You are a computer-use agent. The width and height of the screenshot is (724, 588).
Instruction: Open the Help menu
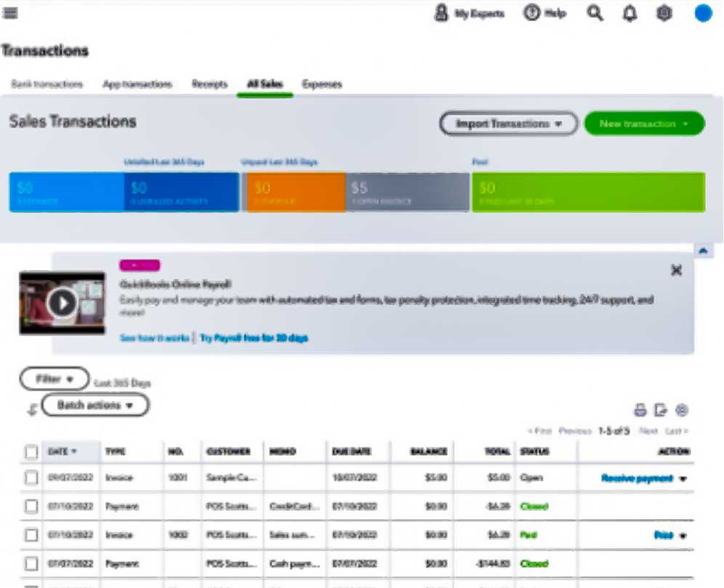545,13
